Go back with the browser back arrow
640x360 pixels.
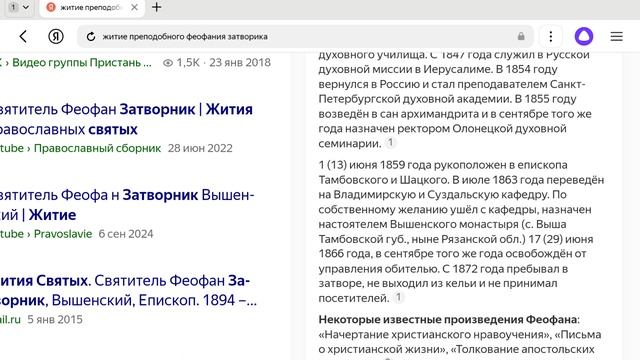click(23, 37)
